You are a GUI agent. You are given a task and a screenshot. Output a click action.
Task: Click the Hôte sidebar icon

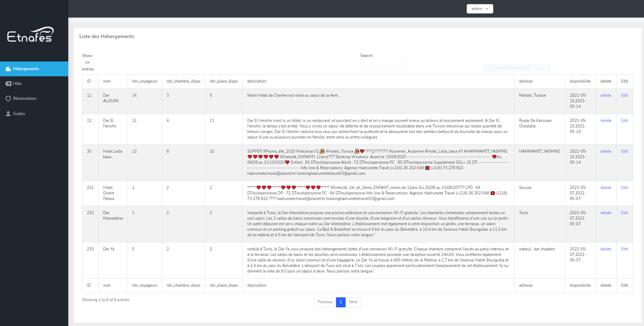tap(8, 84)
